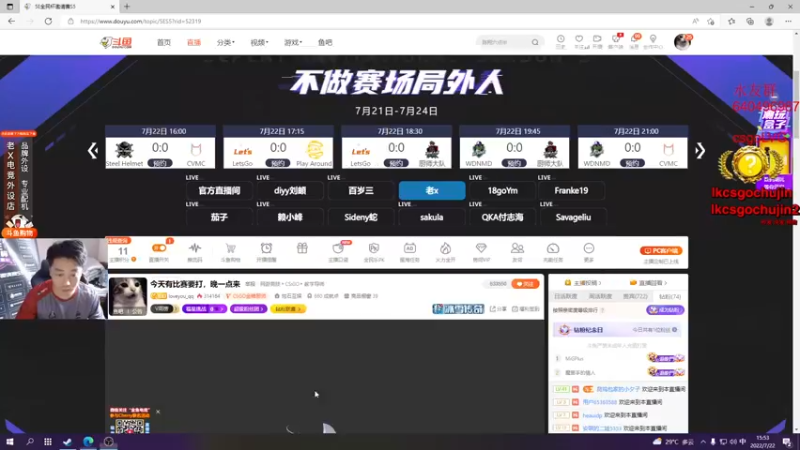The image size is (800, 450).
Task: Select 18goYm stream channel
Action: [503, 191]
